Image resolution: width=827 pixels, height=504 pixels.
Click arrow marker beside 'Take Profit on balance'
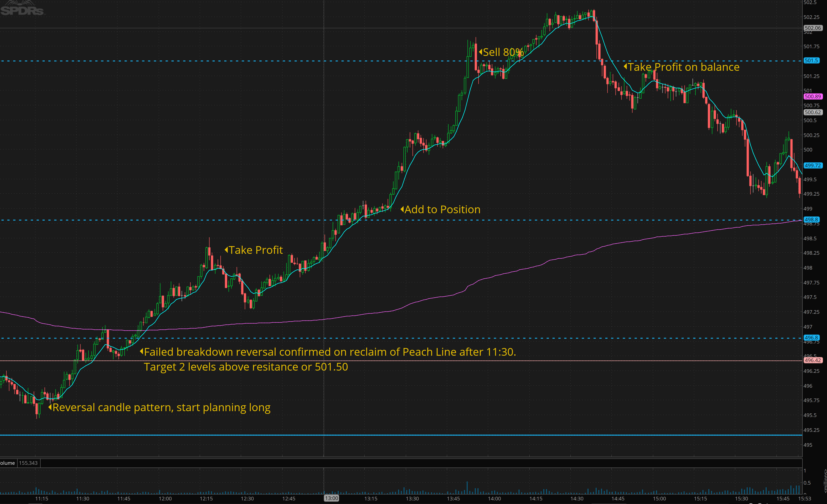pos(625,67)
